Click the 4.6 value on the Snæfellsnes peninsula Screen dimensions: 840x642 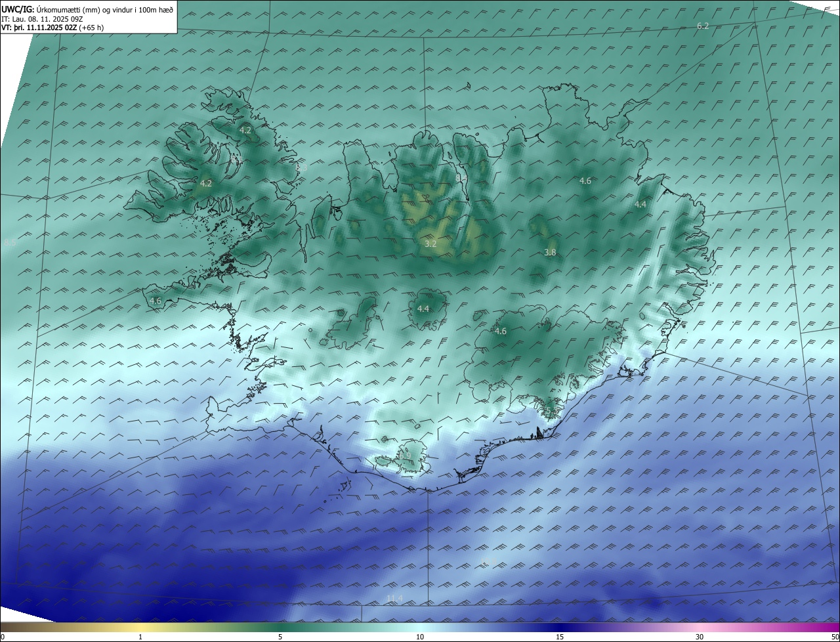click(156, 301)
